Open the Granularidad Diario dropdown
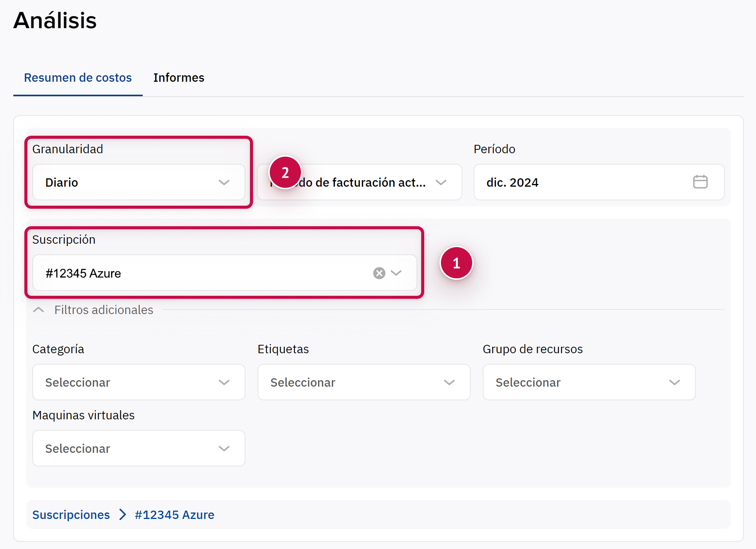 click(x=138, y=182)
